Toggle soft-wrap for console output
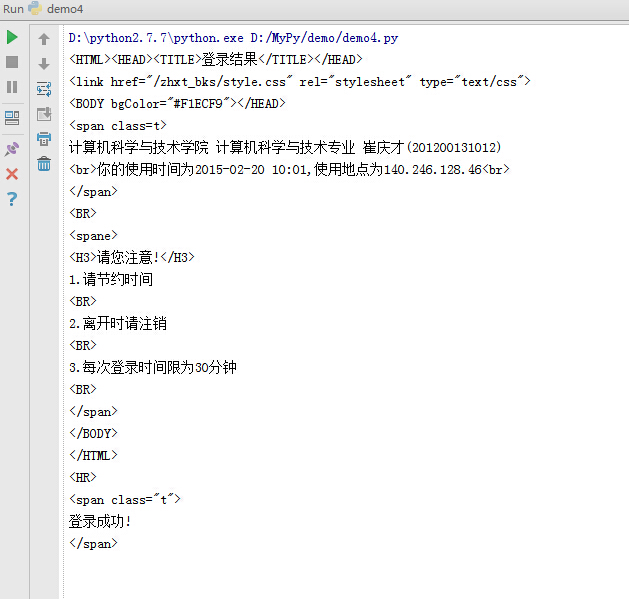The width and height of the screenshot is (629, 603). (x=44, y=89)
